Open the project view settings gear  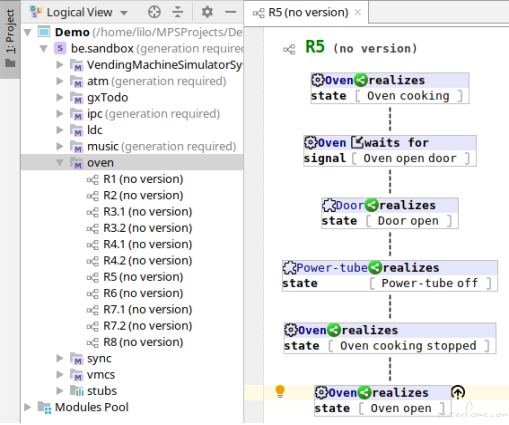click(207, 12)
